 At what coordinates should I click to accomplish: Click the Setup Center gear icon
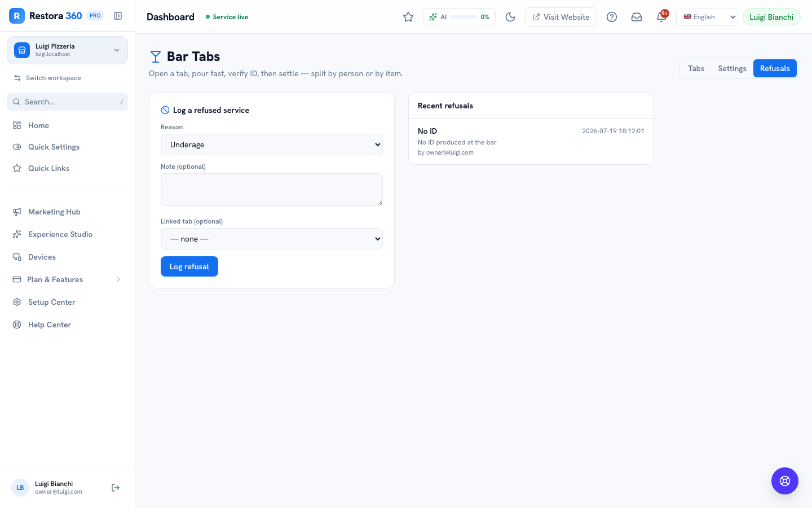[x=17, y=302]
